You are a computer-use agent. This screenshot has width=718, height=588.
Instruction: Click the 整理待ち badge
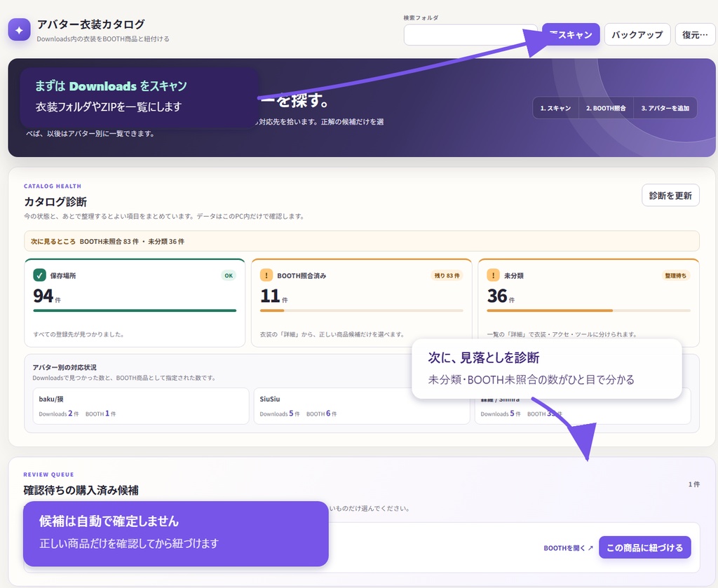675,275
